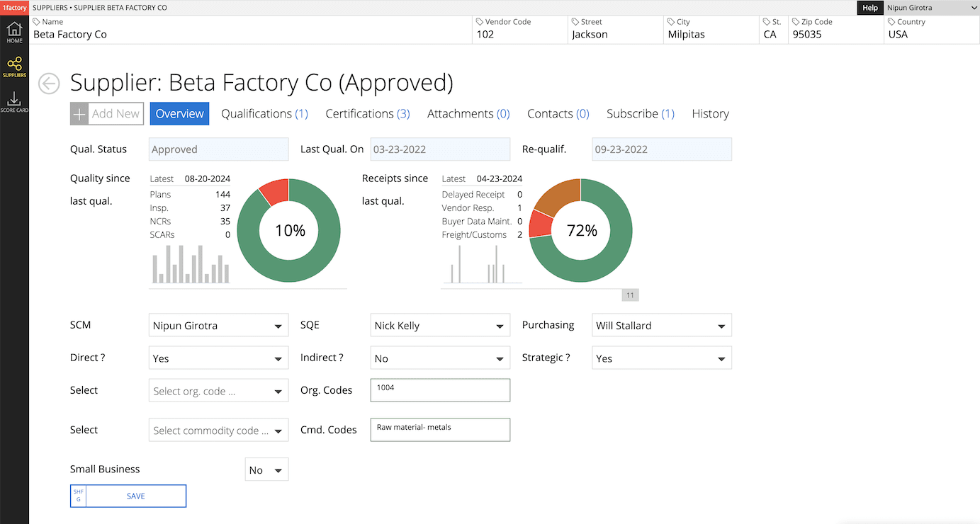
Task: Go back using the circular arrow icon
Action: point(48,83)
